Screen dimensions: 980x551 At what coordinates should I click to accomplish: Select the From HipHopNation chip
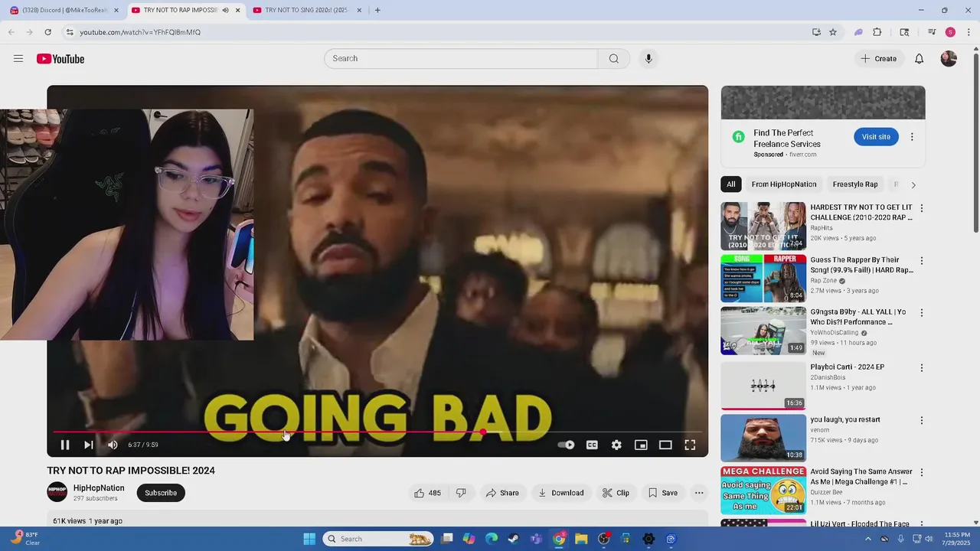[784, 184]
